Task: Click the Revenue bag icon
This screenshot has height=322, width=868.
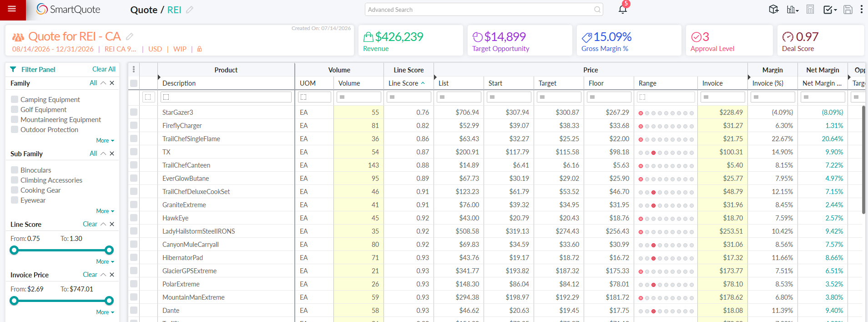Action: [368, 37]
